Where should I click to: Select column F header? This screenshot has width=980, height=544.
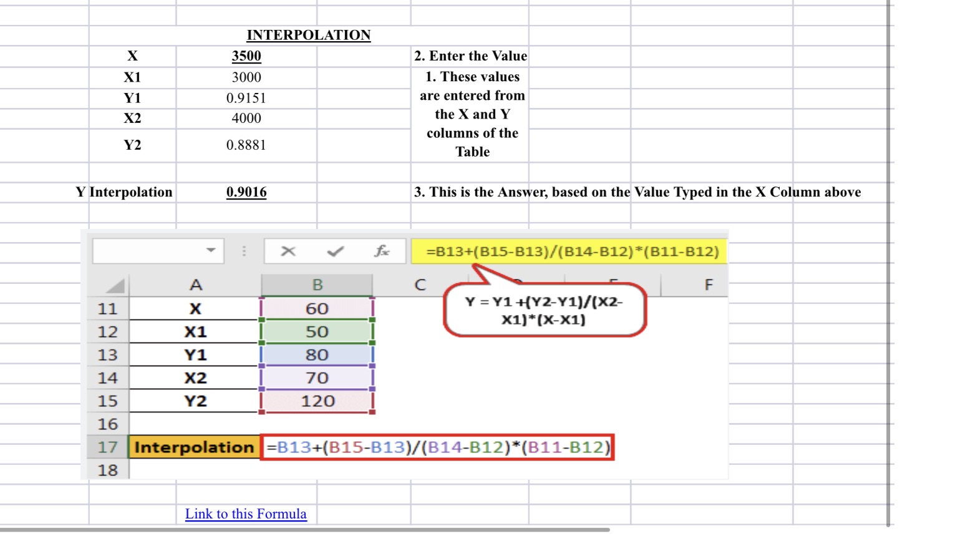tap(708, 285)
